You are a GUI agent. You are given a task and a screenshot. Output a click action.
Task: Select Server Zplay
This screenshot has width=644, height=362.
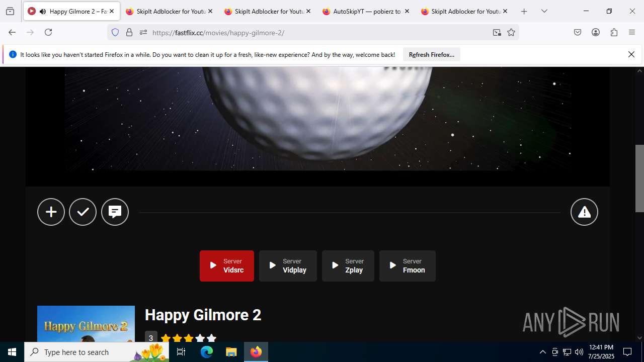348,266
